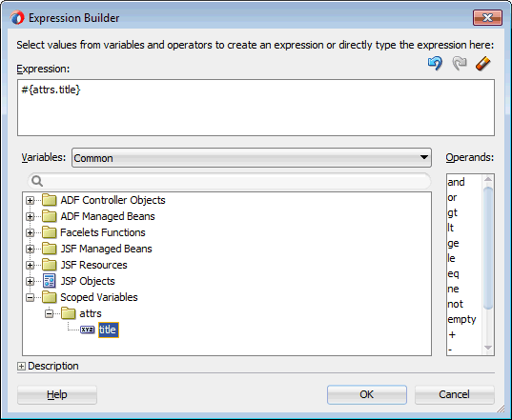Image resolution: width=512 pixels, height=420 pixels.
Task: Select the attrs folder icon
Action: coord(69,313)
